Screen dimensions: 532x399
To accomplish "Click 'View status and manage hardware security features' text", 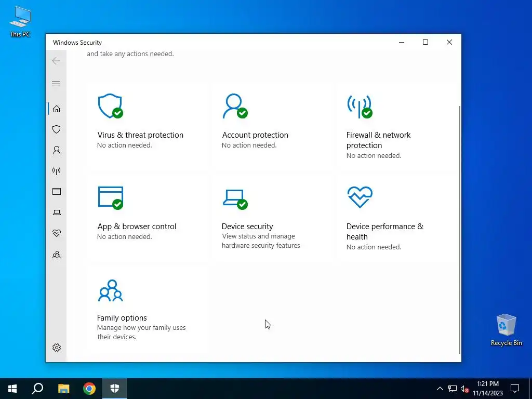I will (261, 241).
